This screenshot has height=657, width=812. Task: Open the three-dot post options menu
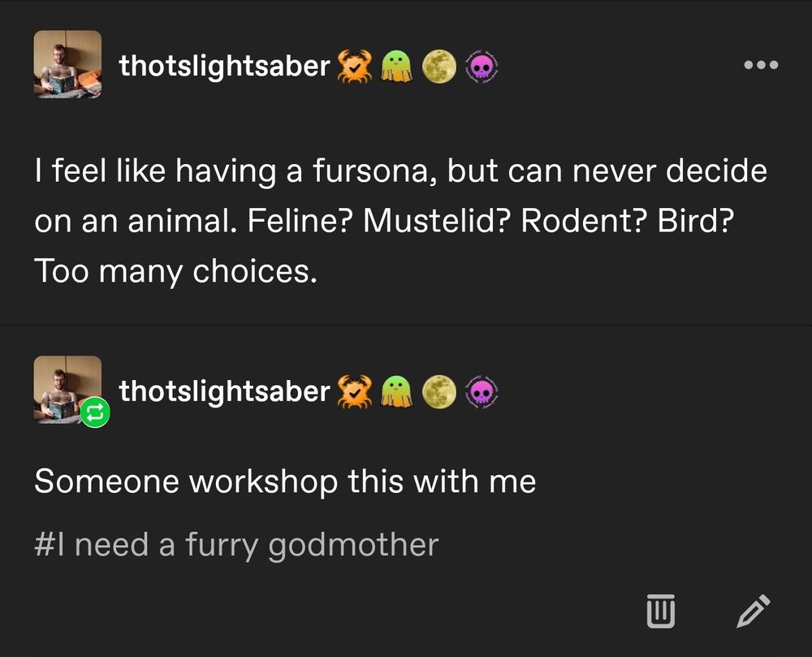(x=761, y=65)
